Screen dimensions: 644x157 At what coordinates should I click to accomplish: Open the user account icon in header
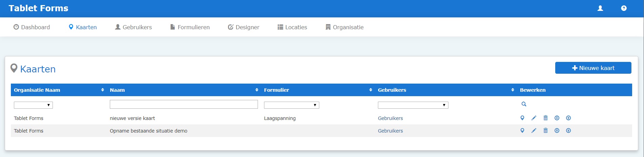(600, 8)
